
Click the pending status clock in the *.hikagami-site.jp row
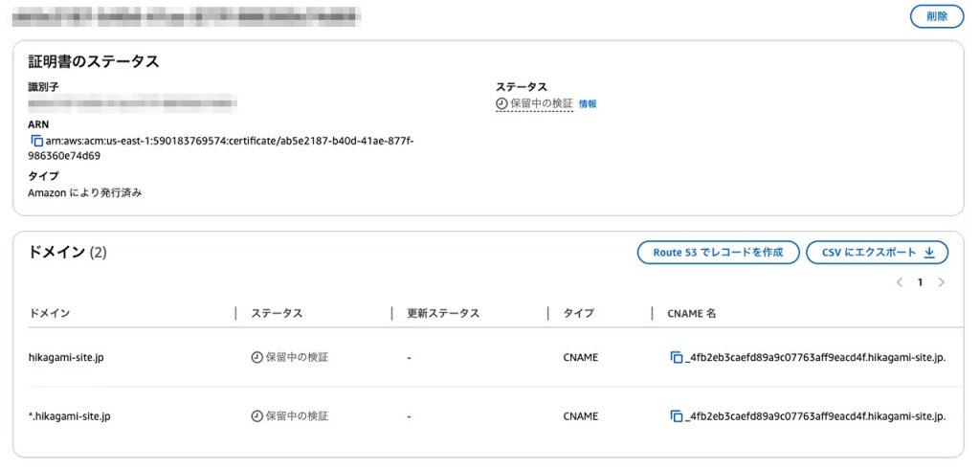[256, 416]
